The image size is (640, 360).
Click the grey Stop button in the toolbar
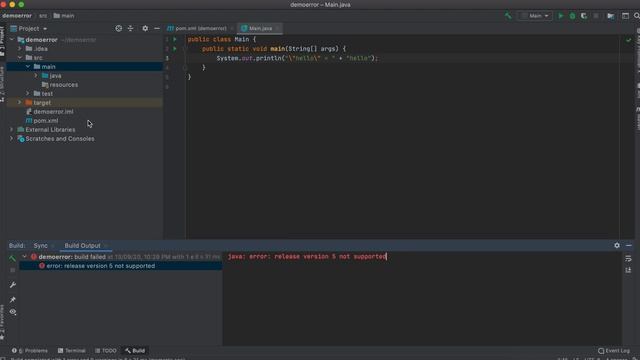click(596, 16)
